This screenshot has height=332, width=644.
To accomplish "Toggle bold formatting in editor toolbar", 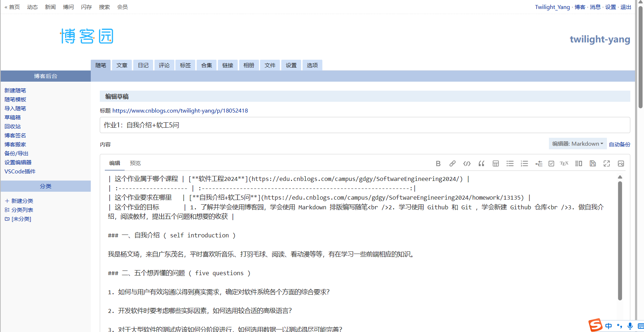I will coord(438,164).
